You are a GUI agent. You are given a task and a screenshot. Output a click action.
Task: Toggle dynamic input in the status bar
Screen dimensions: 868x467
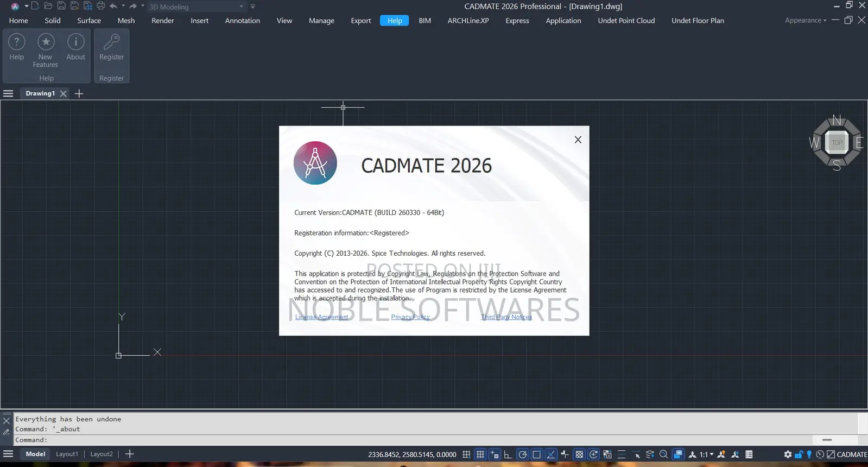click(x=494, y=455)
